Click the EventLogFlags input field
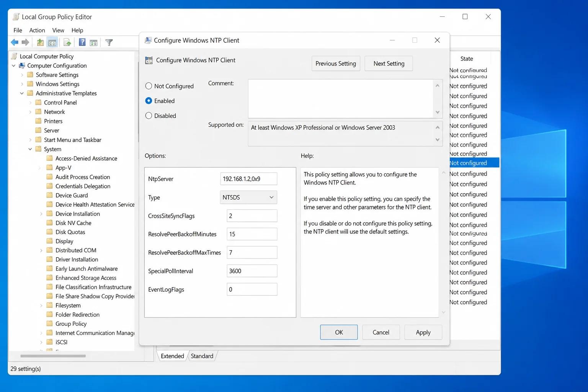The width and height of the screenshot is (588, 392). click(252, 289)
